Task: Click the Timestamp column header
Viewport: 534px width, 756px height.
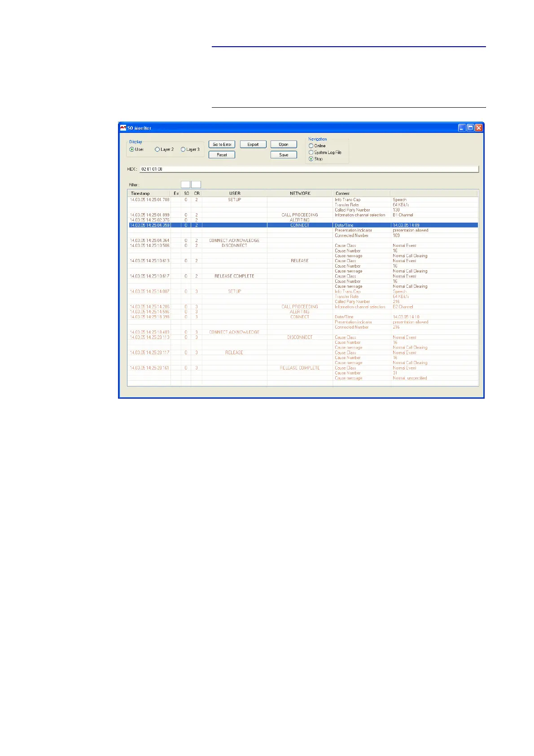Action: pyautogui.click(x=149, y=193)
